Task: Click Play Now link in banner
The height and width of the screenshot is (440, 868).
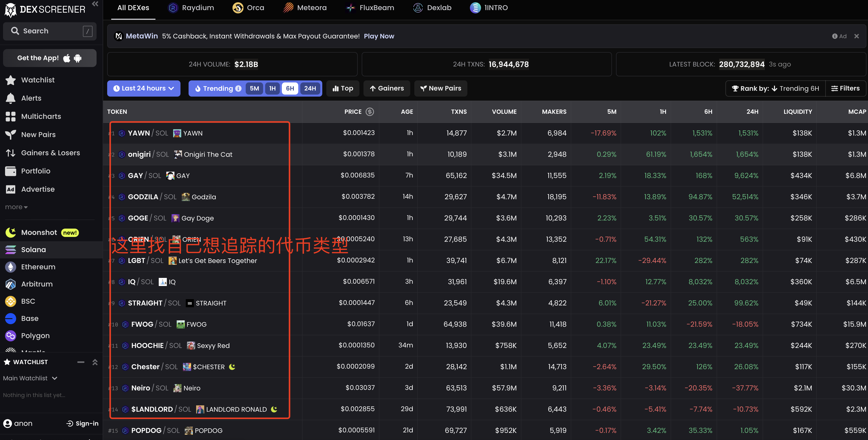Action: (379, 36)
